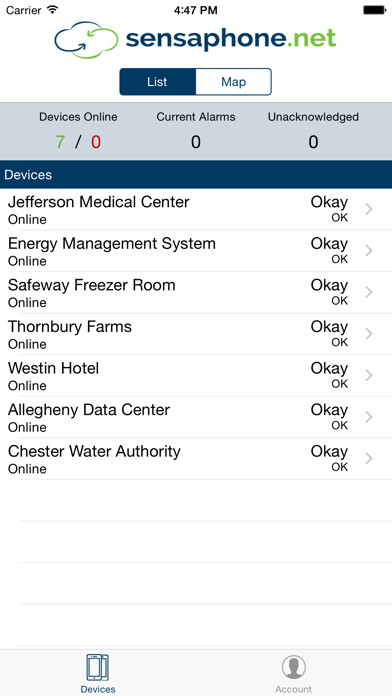Open Westin Hotel details arrow
This screenshot has width=392, height=696.
pyautogui.click(x=368, y=376)
